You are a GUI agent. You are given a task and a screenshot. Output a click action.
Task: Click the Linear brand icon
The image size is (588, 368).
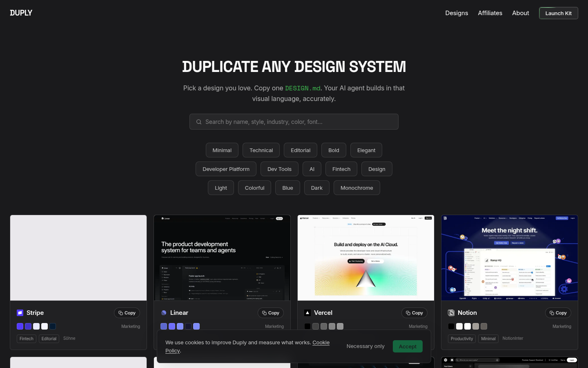164,313
